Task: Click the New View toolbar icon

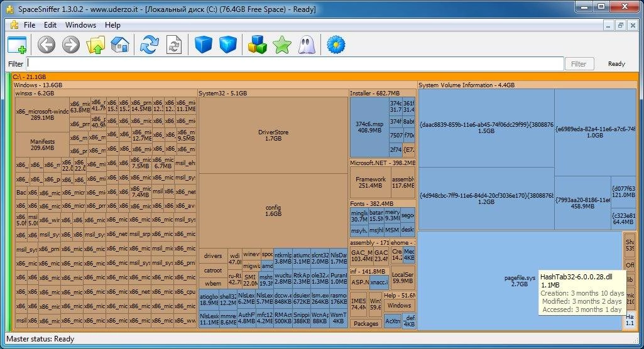Action: coord(17,45)
